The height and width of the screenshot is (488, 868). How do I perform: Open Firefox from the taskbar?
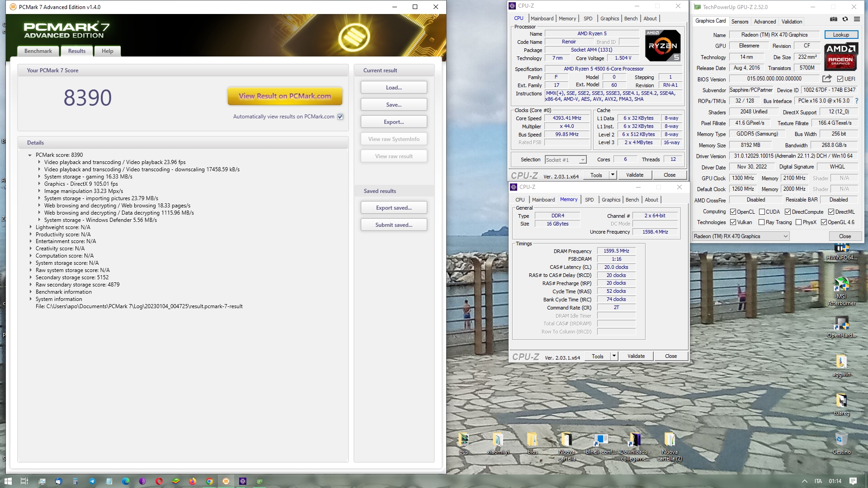[x=193, y=481]
